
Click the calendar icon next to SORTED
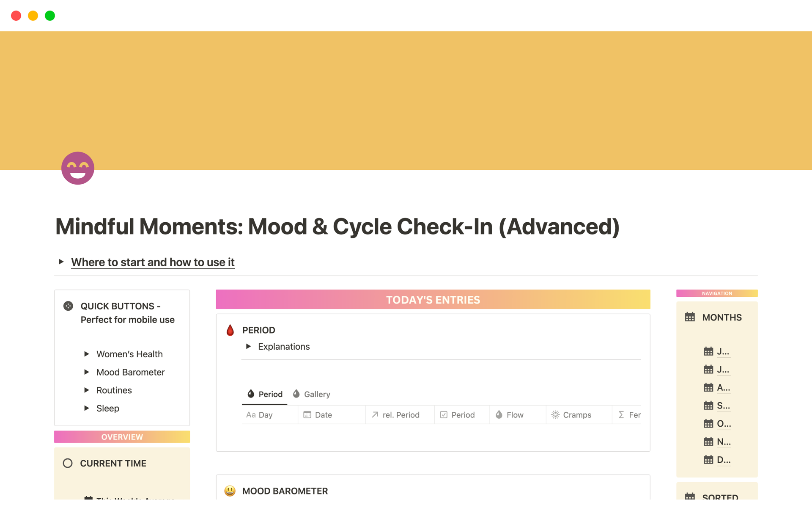coord(690,496)
